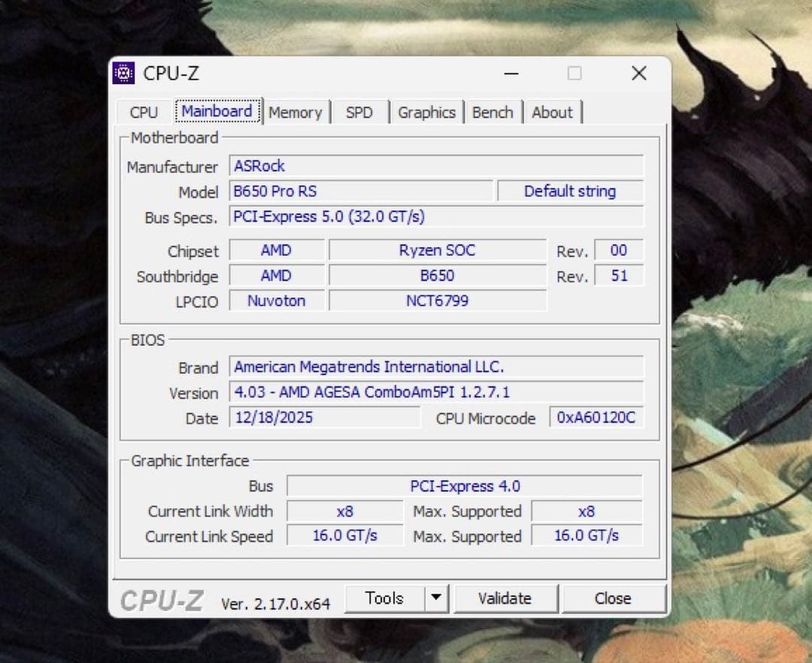The image size is (812, 663).
Task: Open the SPD tab
Action: [x=359, y=112]
